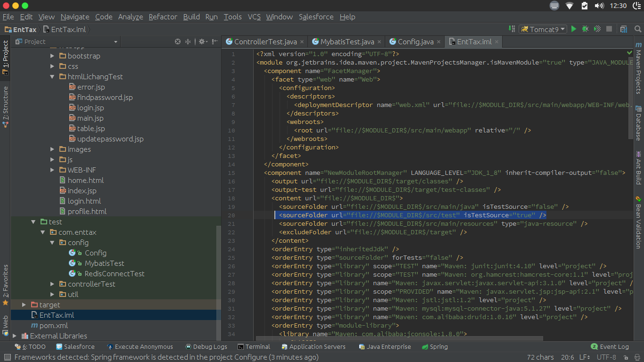The height and width of the screenshot is (362, 644).
Task: Open the TODO tool window
Action: point(31,346)
